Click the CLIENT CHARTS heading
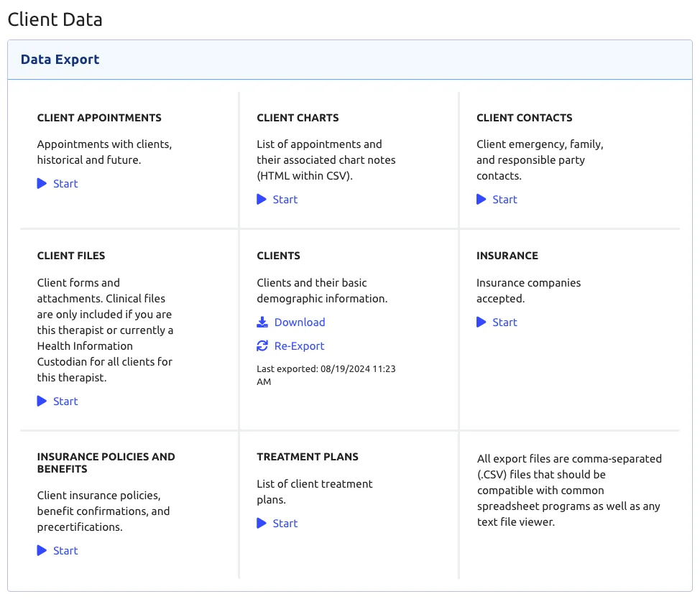 (298, 118)
